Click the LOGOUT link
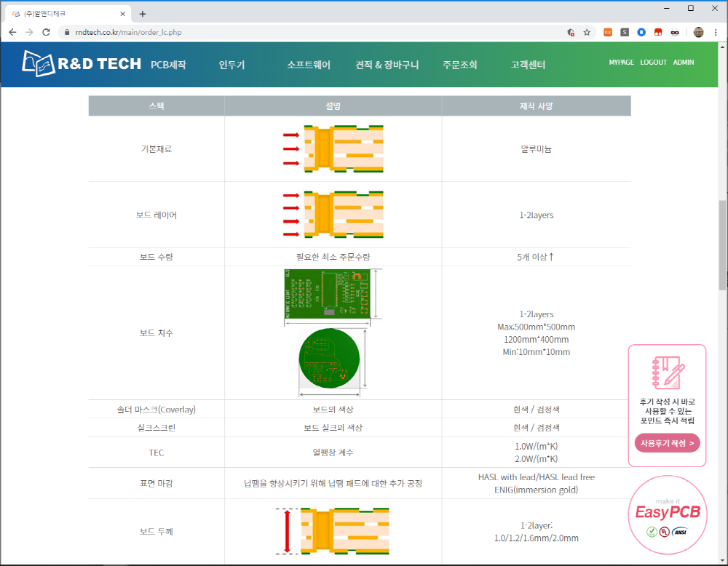Viewport: 728px width, 566px height. click(x=653, y=62)
